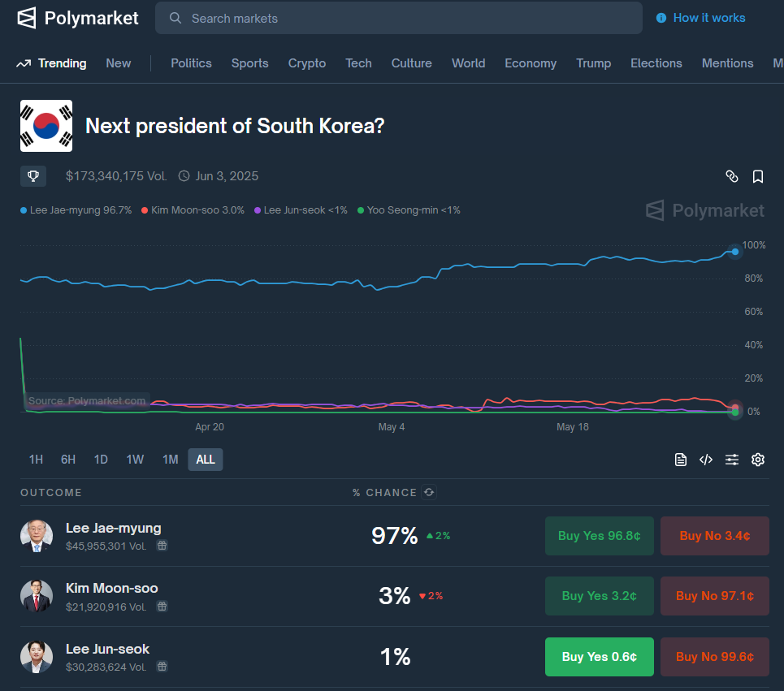Open chart display settings sliders icon
The image size is (784, 691).
[731, 459]
